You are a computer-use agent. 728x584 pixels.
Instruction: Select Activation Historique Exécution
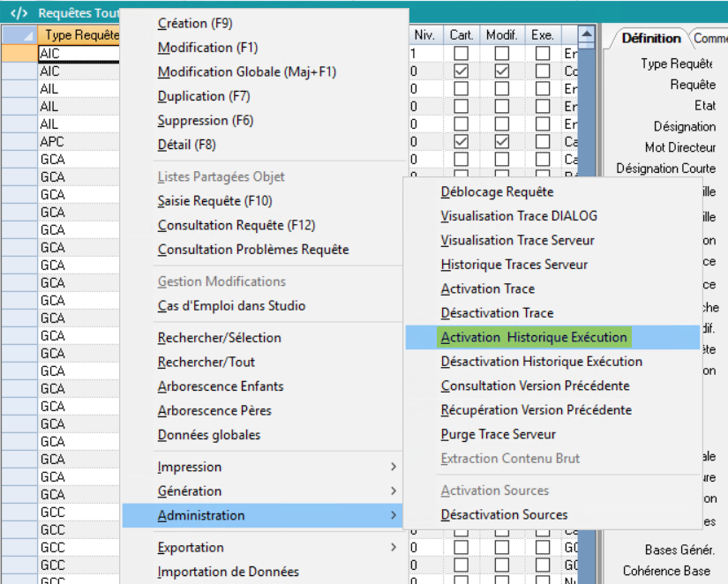535,337
